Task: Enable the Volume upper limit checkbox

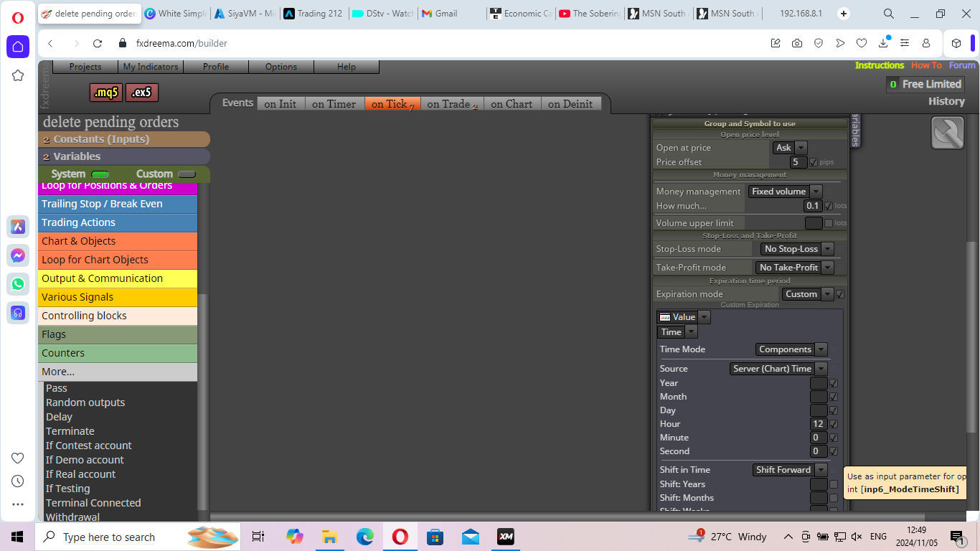Action: [x=829, y=223]
